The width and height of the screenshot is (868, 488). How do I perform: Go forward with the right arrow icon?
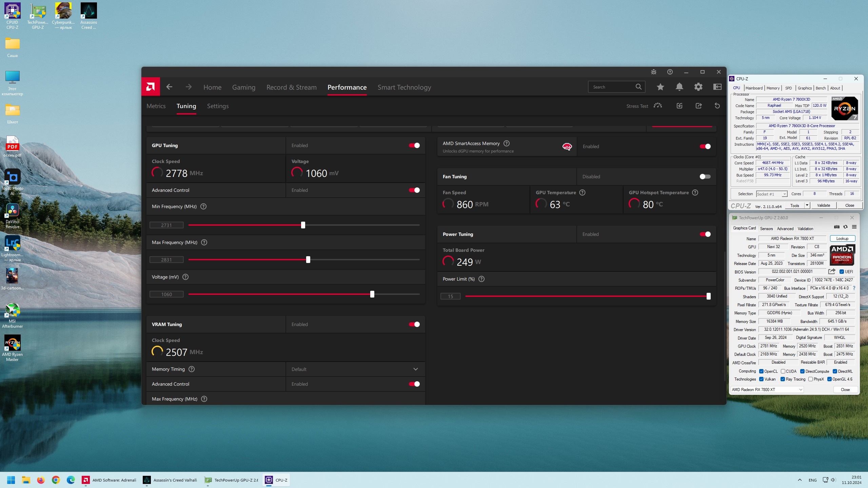tap(189, 87)
